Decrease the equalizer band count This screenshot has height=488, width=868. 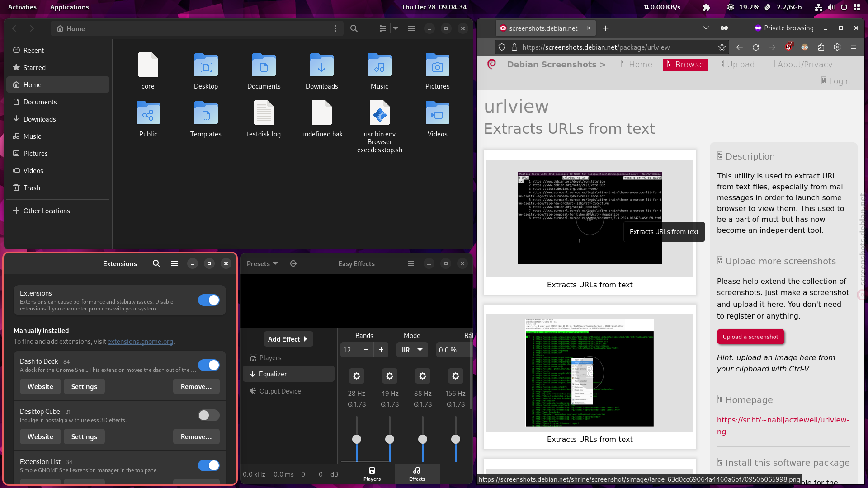pyautogui.click(x=366, y=350)
